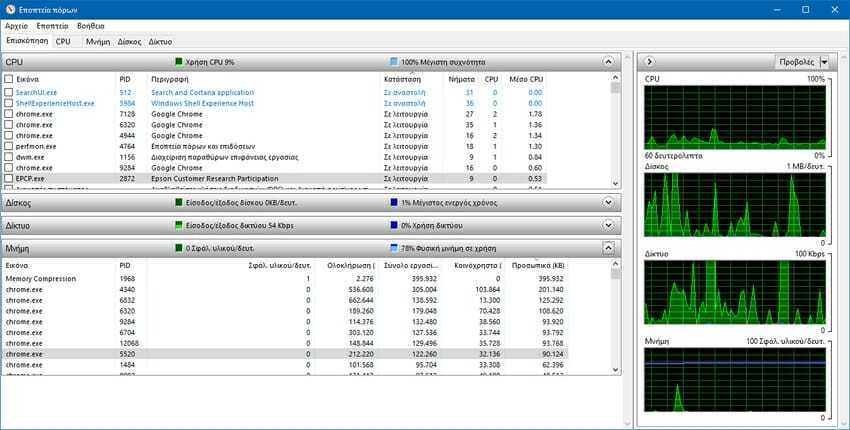Select memory row chrome.exe PID 5520

286,354
